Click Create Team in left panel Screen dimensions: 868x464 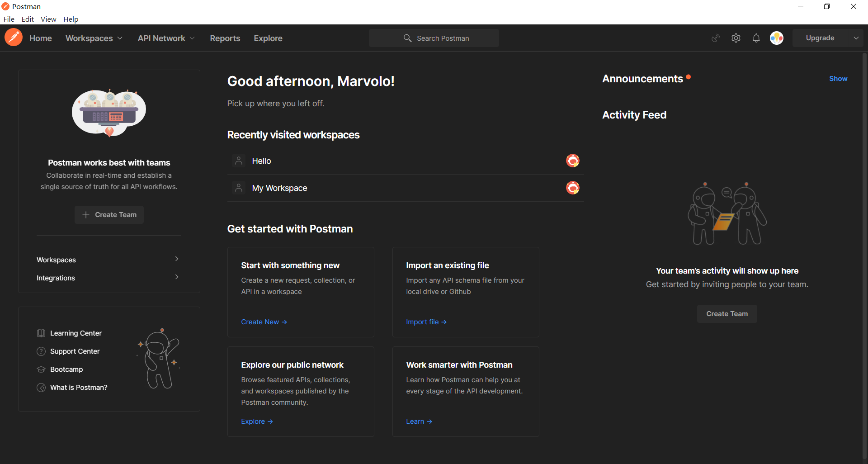click(x=109, y=215)
